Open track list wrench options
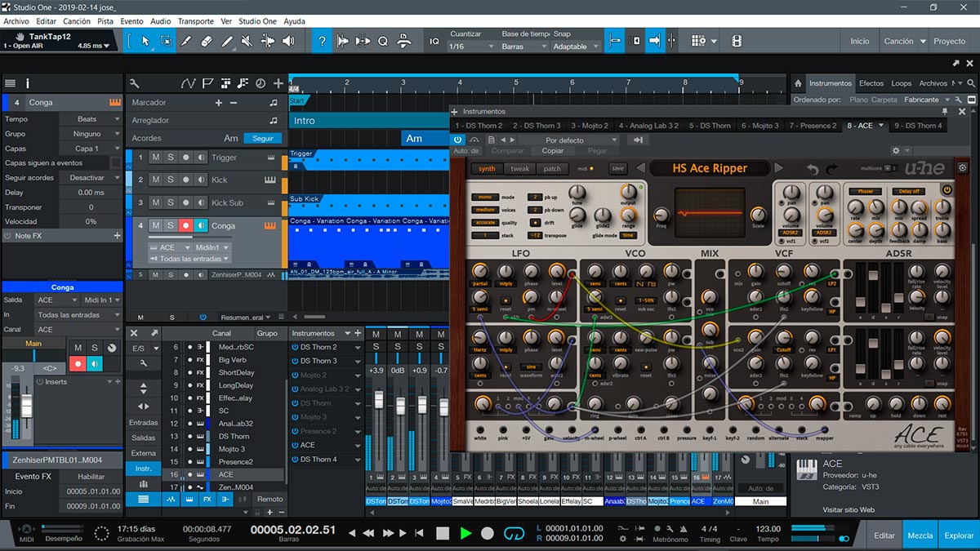The image size is (980, 551). pyautogui.click(x=135, y=82)
